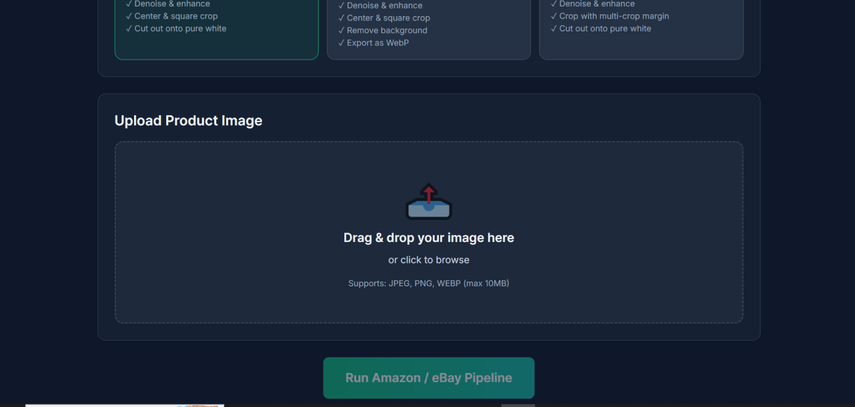Click the 'Drag & drop your image here' text
The image size is (855, 407).
429,238
